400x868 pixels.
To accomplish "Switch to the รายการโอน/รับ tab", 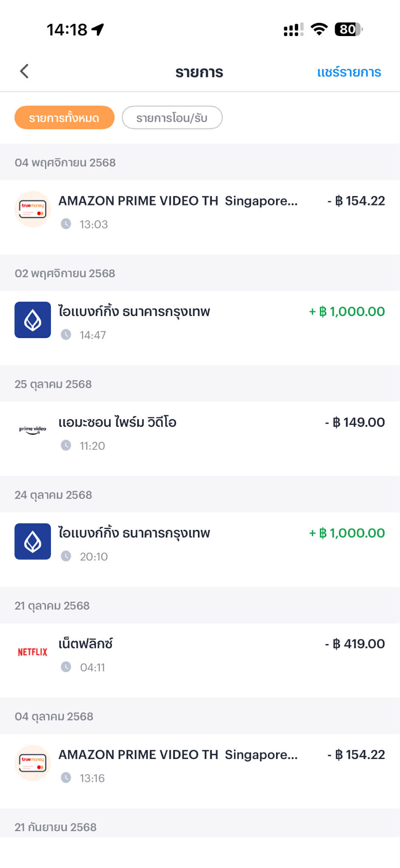I will (x=172, y=118).
